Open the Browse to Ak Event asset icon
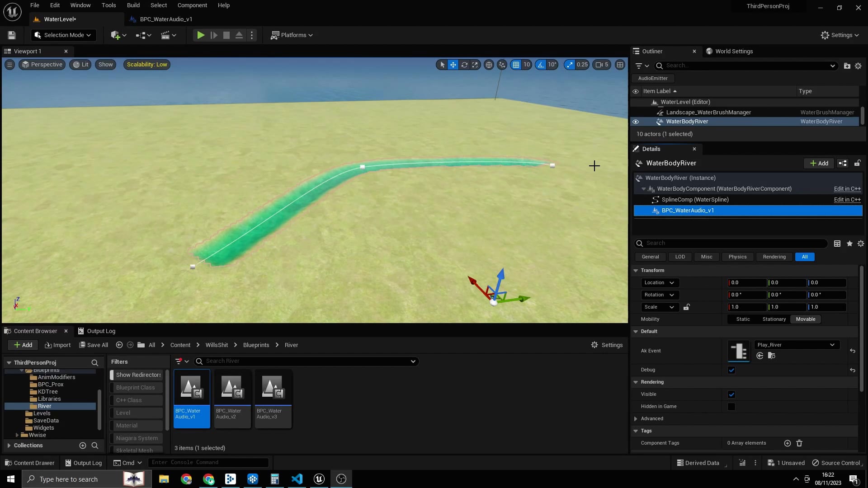The image size is (868, 488). point(771,356)
